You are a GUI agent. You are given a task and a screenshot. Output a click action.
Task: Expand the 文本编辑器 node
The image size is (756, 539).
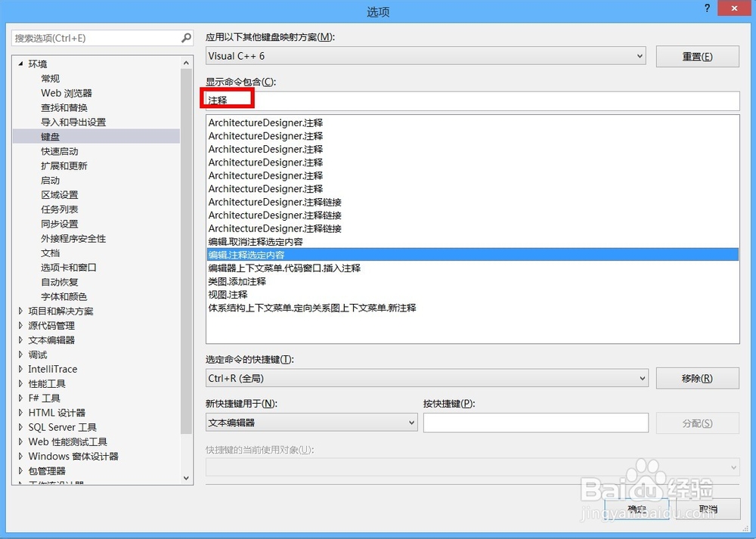click(20, 340)
